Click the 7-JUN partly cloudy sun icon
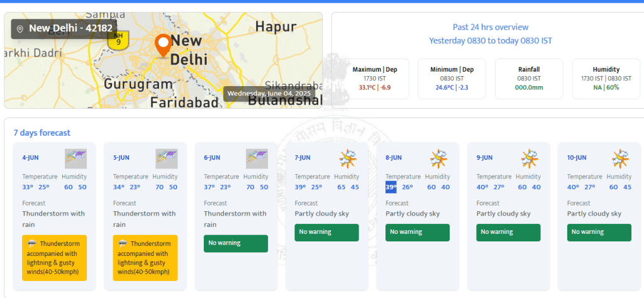Image resolution: width=644 pixels, height=298 pixels. click(x=348, y=158)
